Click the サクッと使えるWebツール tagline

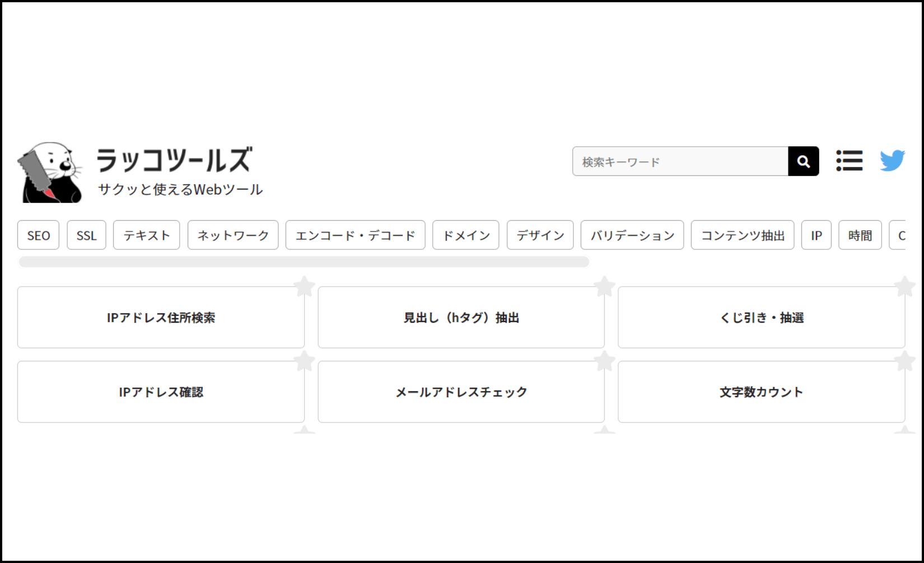(x=180, y=189)
